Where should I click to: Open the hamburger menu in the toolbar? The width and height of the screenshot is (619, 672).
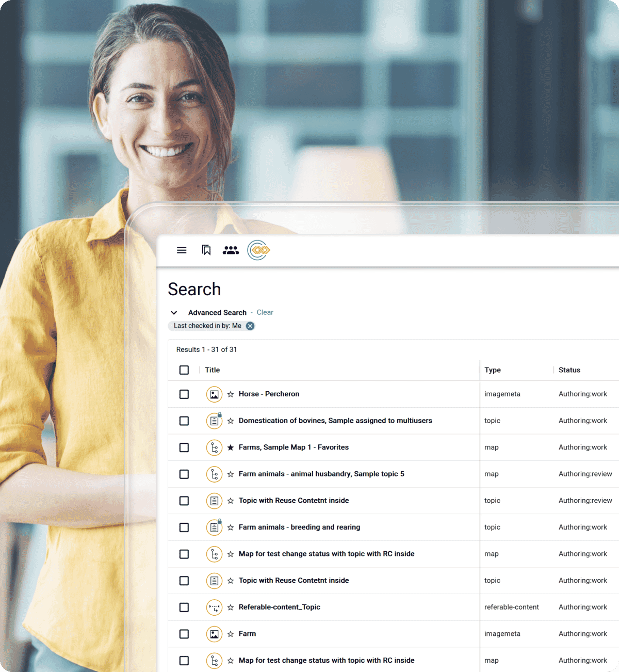tap(182, 250)
